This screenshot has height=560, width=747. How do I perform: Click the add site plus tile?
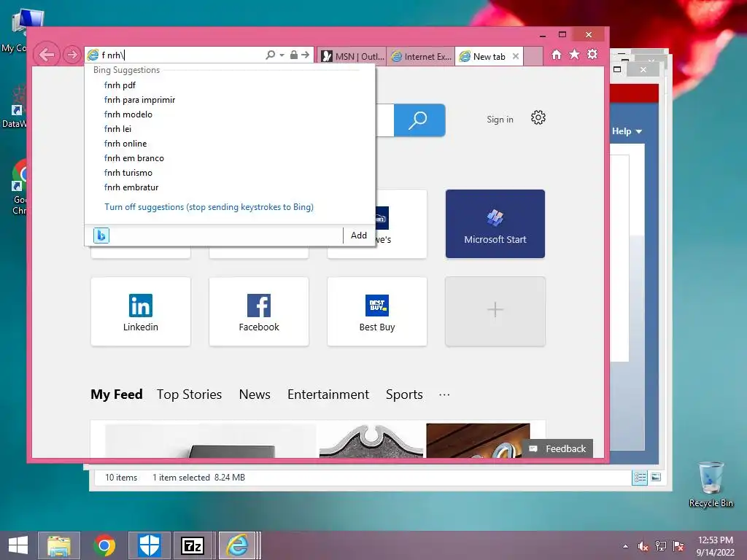(495, 311)
